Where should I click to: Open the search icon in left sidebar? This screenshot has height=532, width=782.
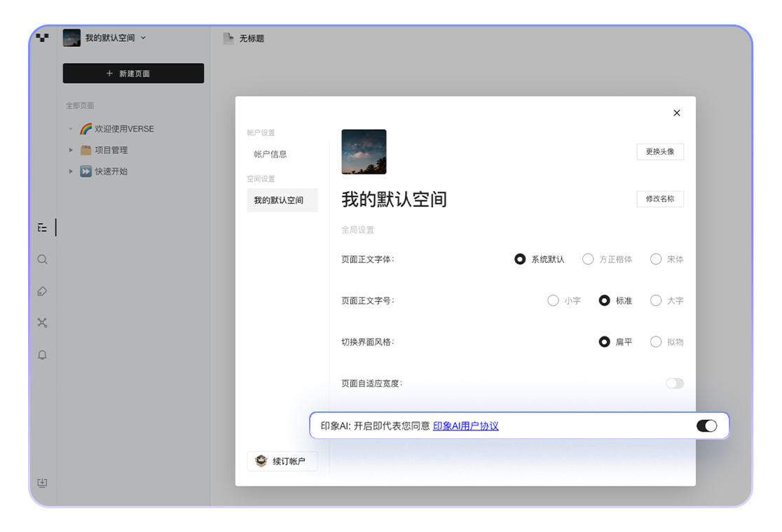(x=43, y=259)
